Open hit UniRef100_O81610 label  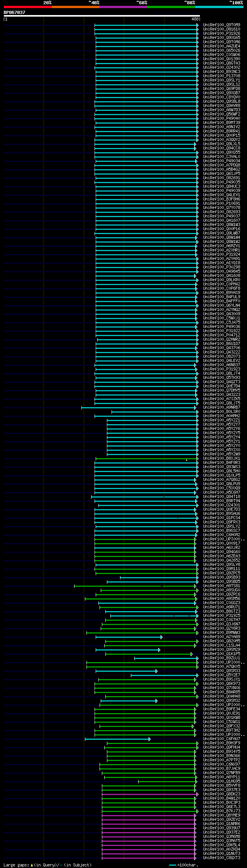[x=222, y=29]
